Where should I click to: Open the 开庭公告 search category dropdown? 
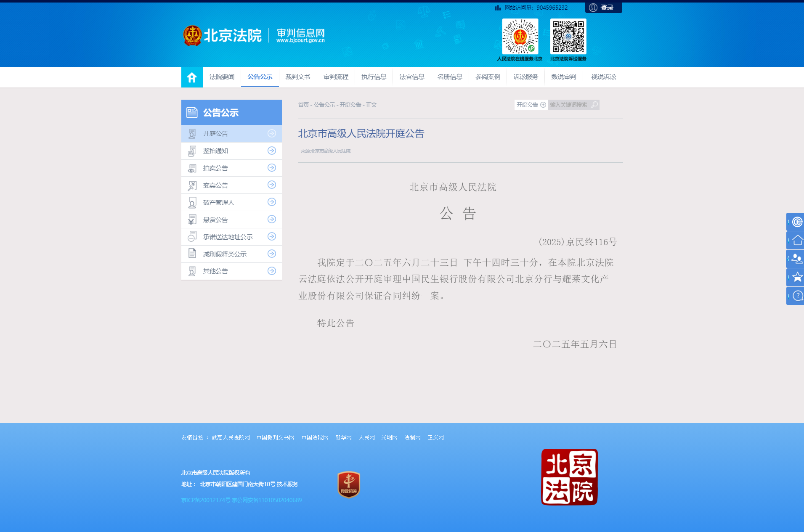531,105
